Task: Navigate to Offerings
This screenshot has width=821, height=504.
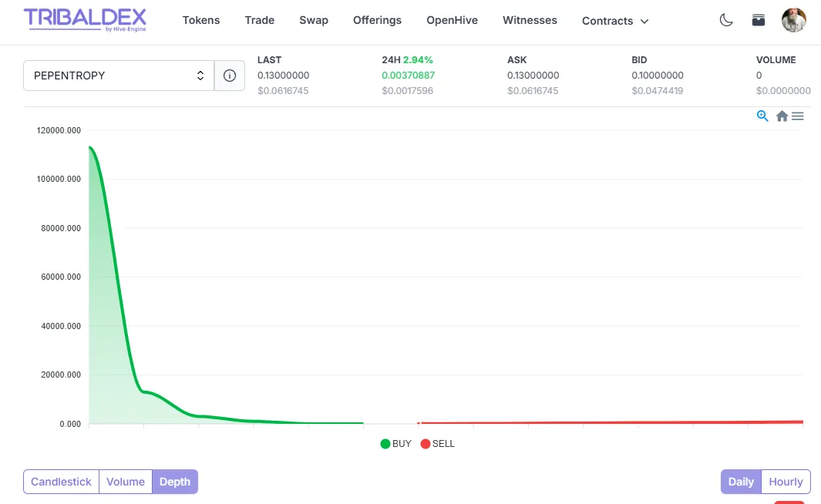Action: (377, 20)
